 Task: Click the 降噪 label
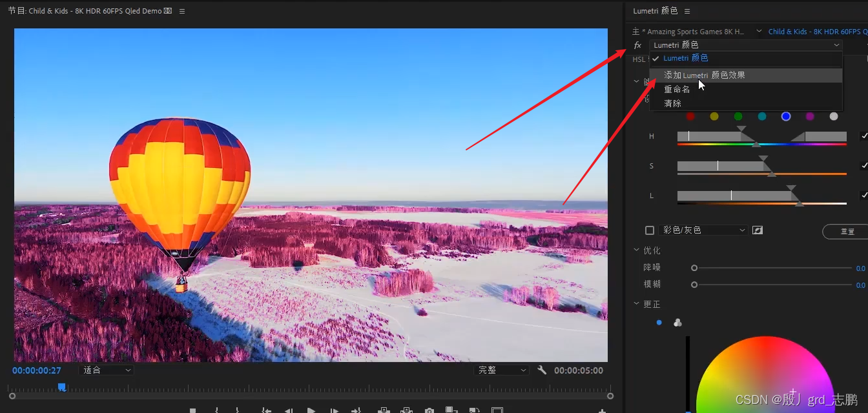[x=652, y=267]
